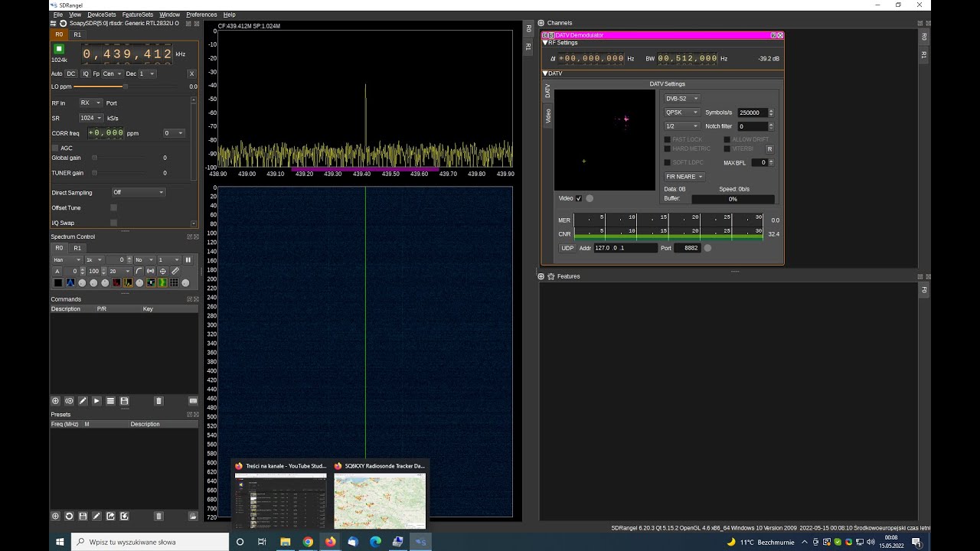This screenshot has width=980, height=551.
Task: Load the preset using the folder icon
Action: pos(193,517)
